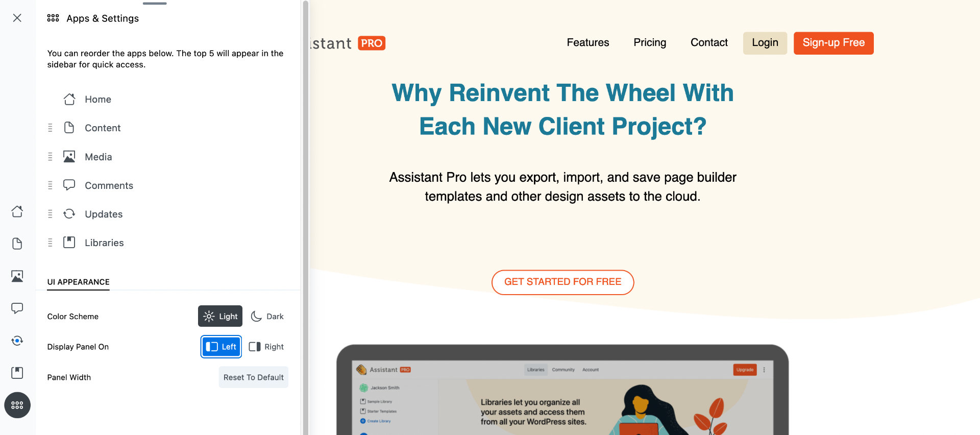The height and width of the screenshot is (435, 980).
Task: Set panel display to Left
Action: coord(221,347)
